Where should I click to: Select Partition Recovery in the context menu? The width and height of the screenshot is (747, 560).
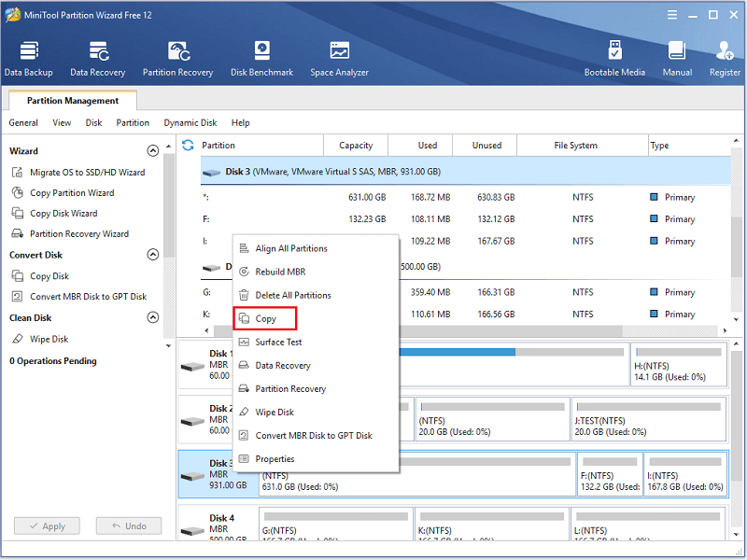(316, 388)
